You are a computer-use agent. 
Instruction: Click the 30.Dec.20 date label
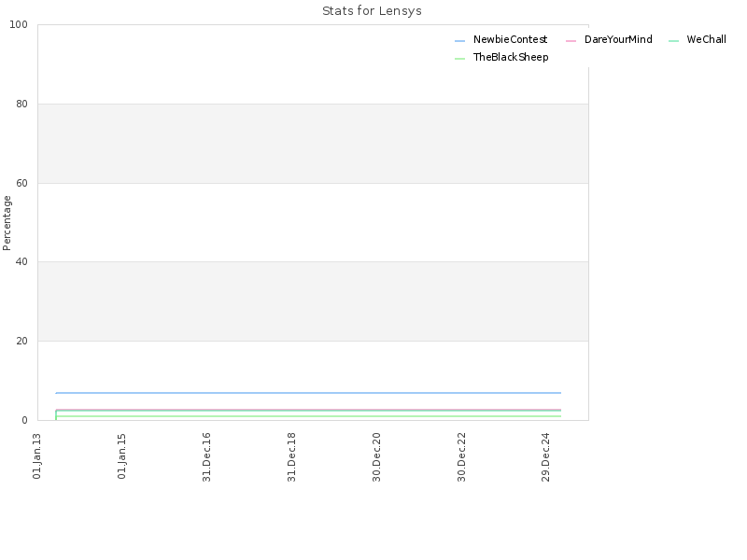pos(376,457)
